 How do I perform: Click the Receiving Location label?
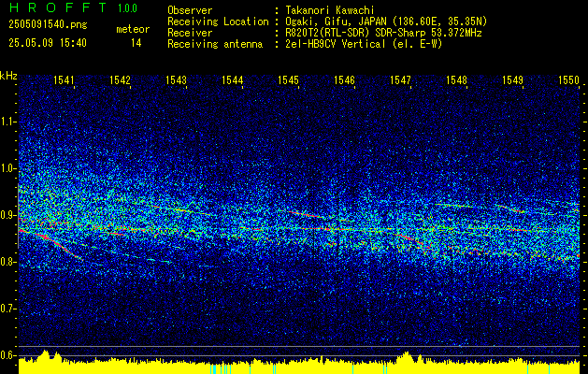pyautogui.click(x=218, y=22)
